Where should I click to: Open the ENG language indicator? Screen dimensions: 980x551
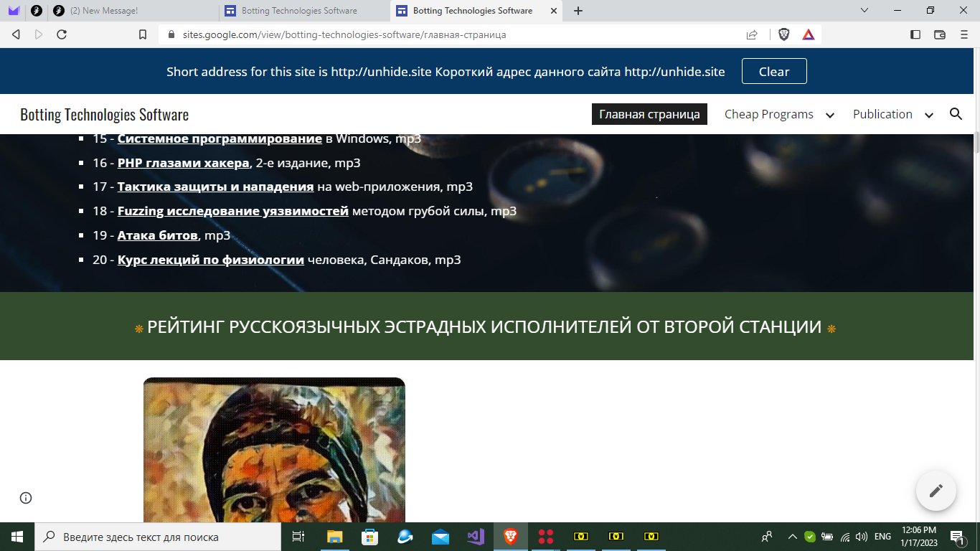coord(883,537)
